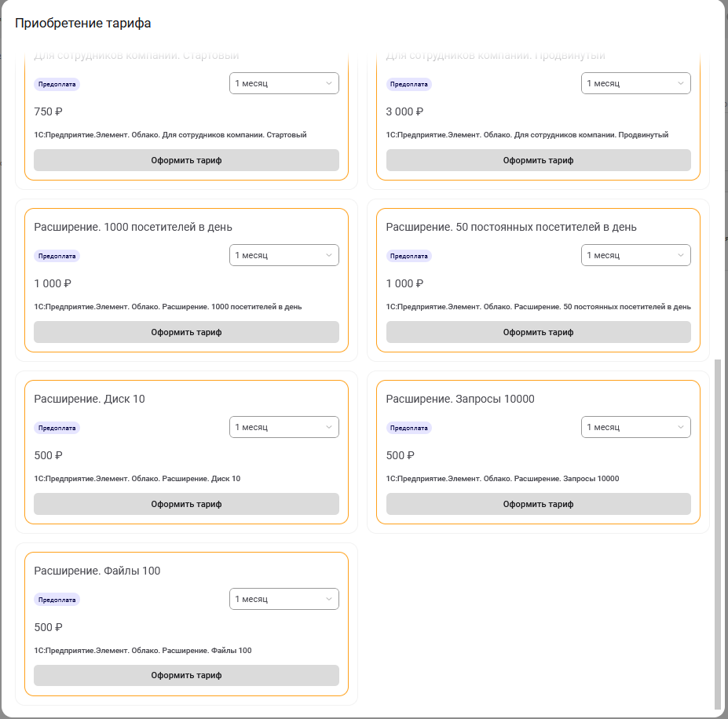Open the period dropdown in the Продвинутый tariff card
The height and width of the screenshot is (719, 728).
[x=636, y=83]
